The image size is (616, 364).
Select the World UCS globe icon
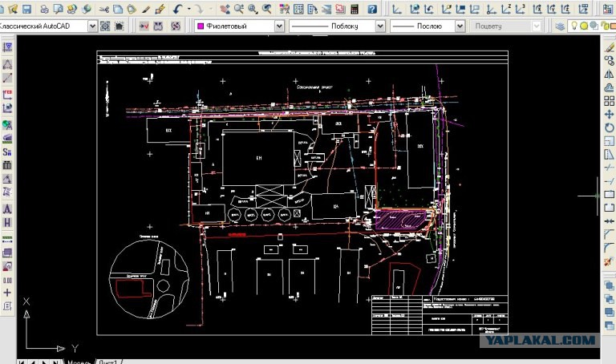[415, 9]
